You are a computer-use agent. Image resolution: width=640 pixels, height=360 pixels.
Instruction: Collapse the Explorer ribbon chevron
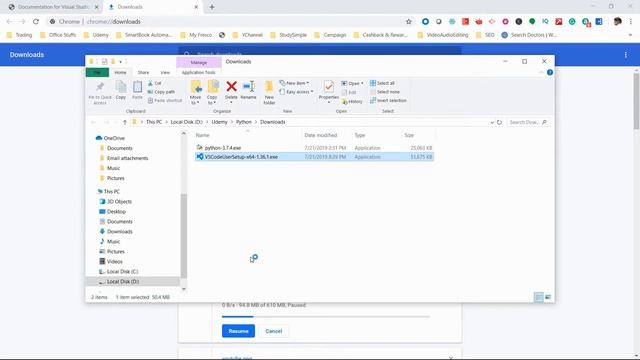tap(541, 72)
